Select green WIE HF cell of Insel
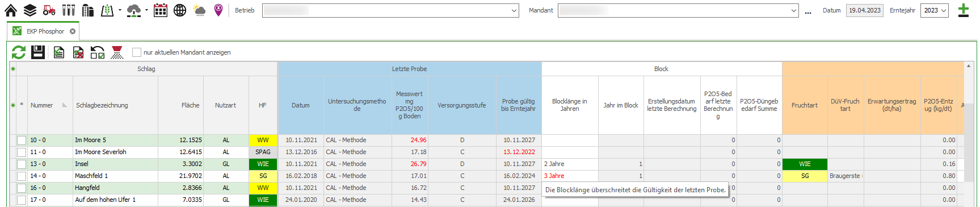Screen dimensions: 980x207 coord(263,164)
